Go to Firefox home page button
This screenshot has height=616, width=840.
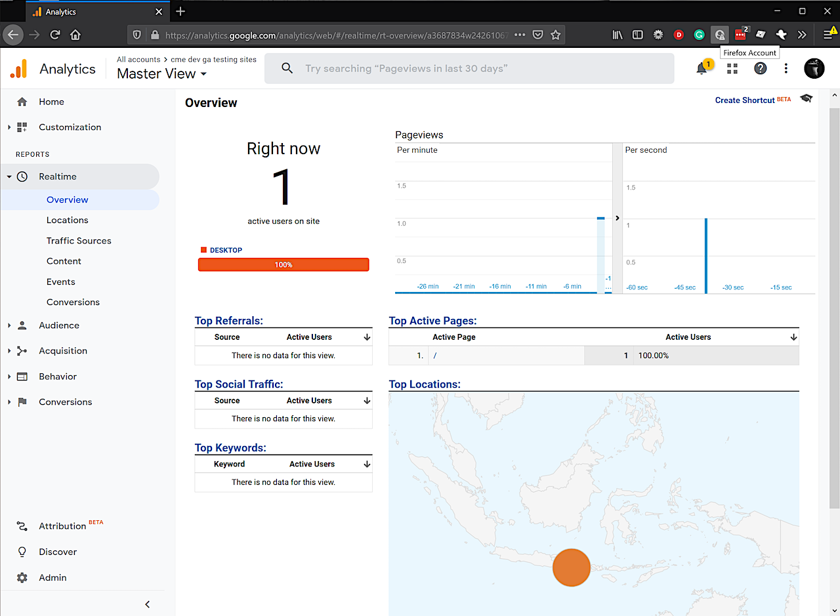click(76, 35)
